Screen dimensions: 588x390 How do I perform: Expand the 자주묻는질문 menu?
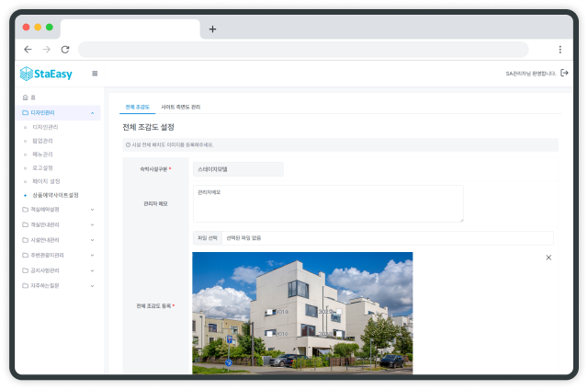(x=93, y=286)
